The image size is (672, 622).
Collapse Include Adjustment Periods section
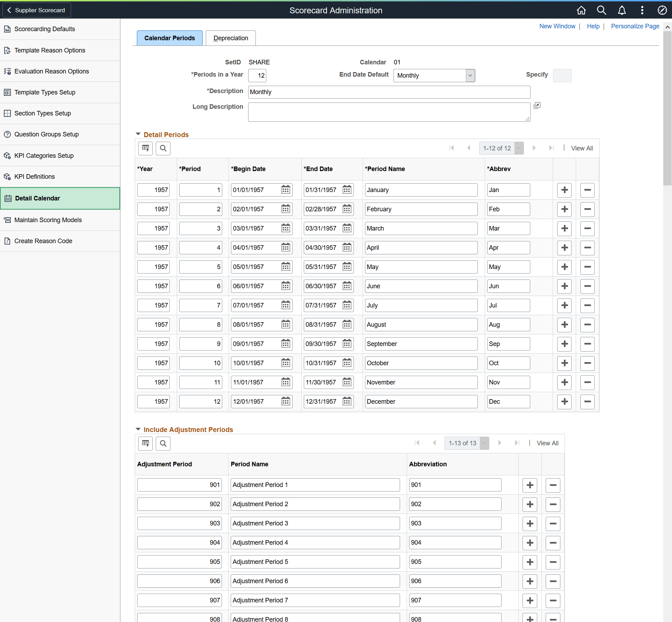click(138, 429)
